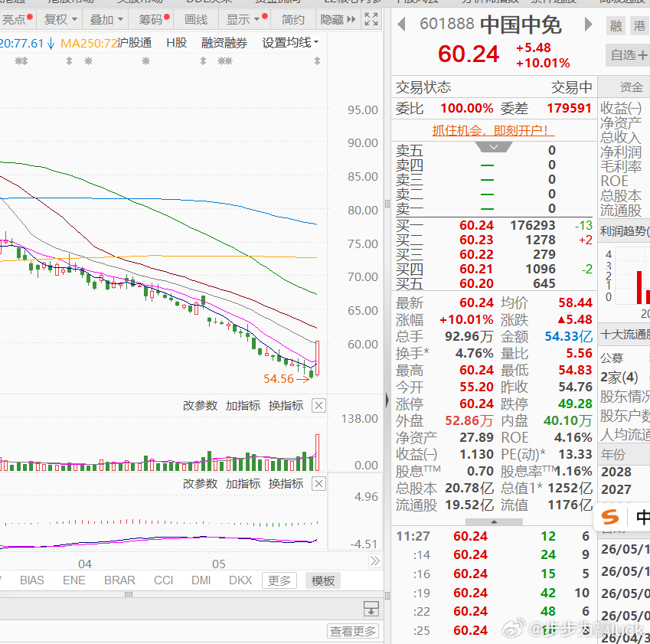650x644 pixels.
Task: Click the H股 tag
Action: (177, 43)
